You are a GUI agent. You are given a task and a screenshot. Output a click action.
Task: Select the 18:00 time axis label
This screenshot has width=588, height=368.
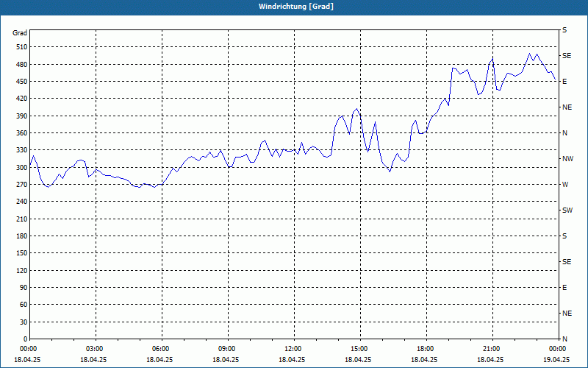(x=425, y=349)
